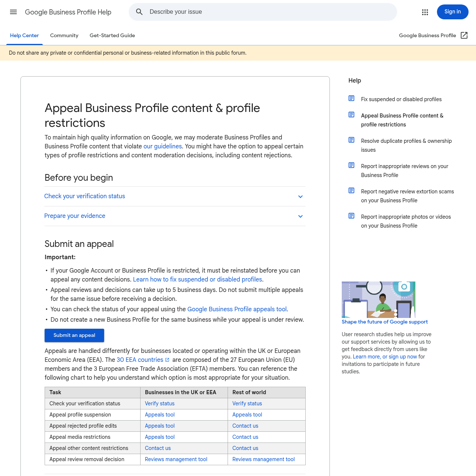Click the article icon beside Report inappropriate reviews
This screenshot has width=476, height=476.
pos(351,165)
